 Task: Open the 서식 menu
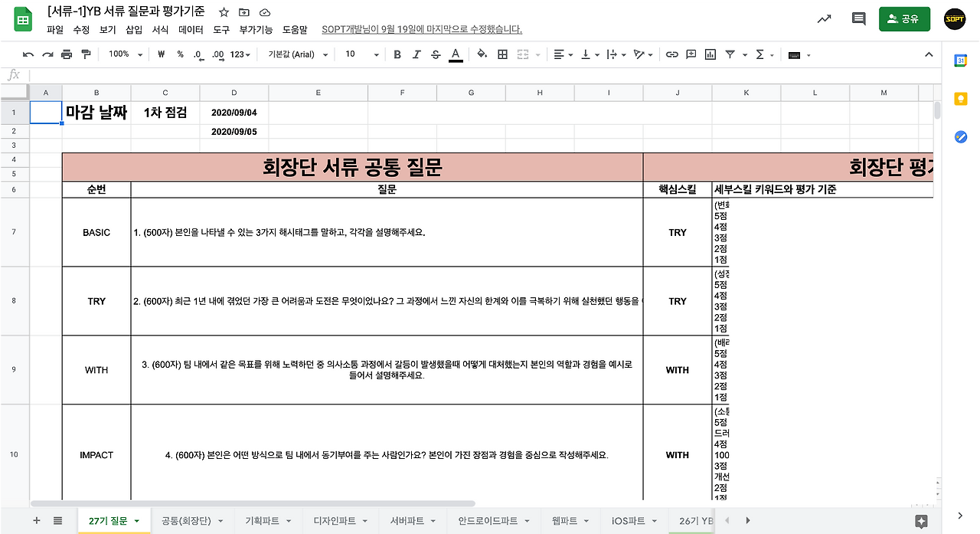point(160,30)
